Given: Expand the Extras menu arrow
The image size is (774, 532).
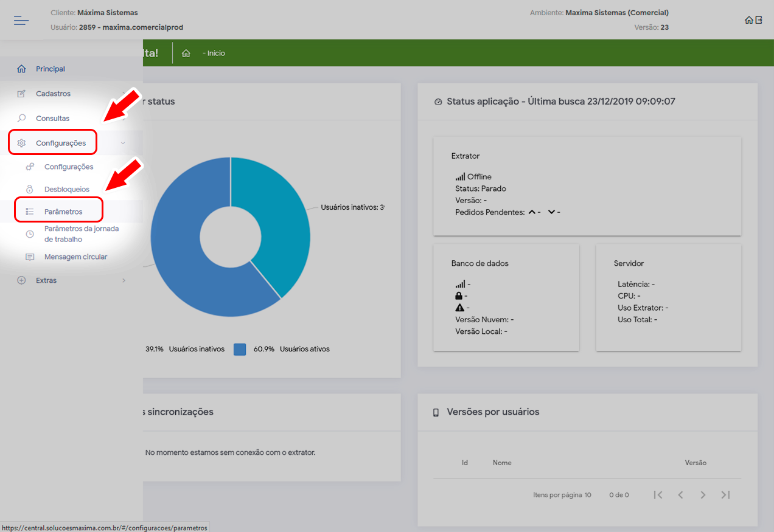Looking at the screenshot, I should click(124, 281).
